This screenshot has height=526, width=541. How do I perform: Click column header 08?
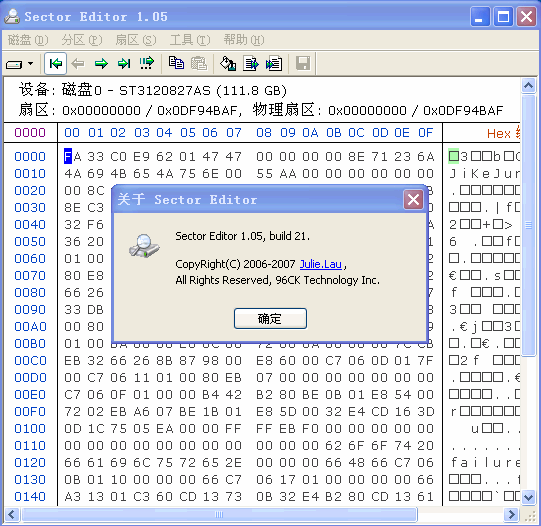pos(264,133)
